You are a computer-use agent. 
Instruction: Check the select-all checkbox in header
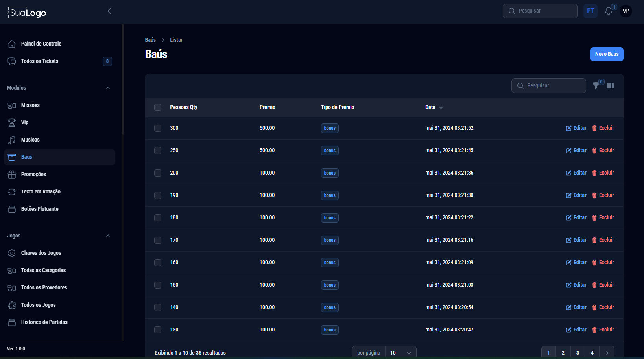point(158,107)
